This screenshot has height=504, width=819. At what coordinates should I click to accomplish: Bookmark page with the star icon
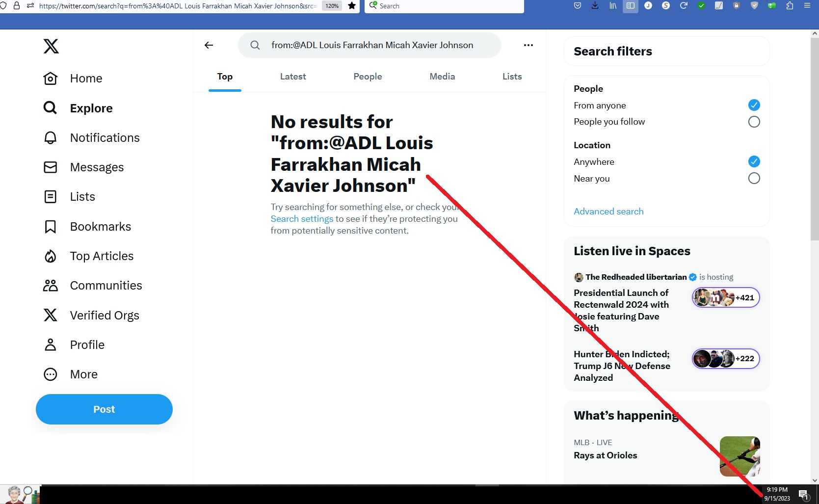click(352, 6)
